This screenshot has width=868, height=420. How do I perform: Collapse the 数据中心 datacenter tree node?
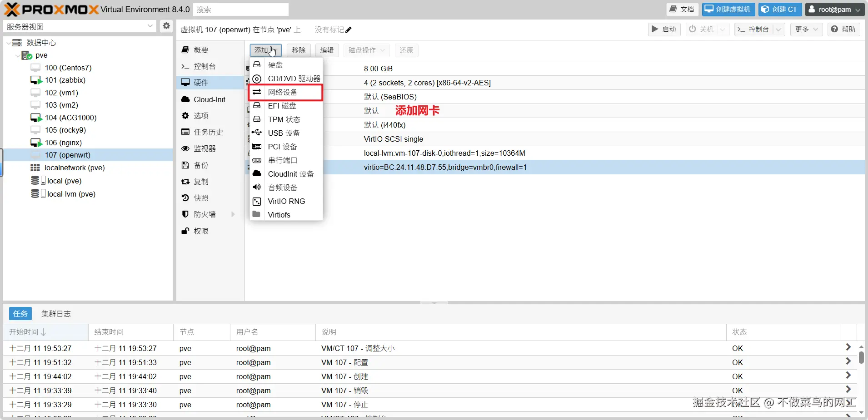[x=9, y=43]
